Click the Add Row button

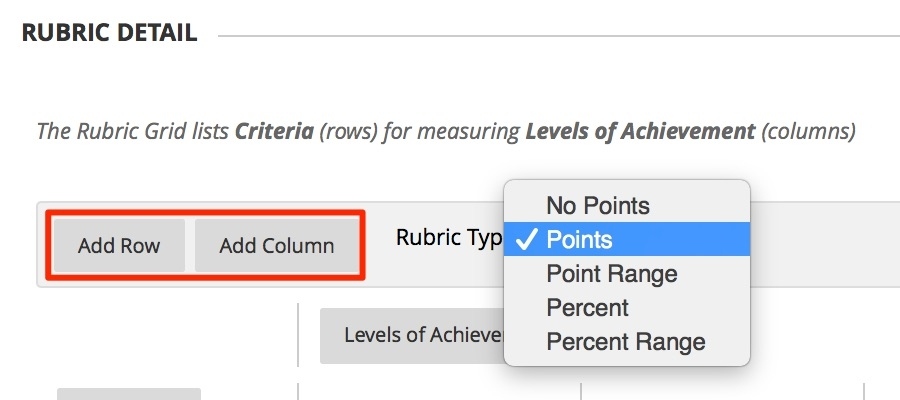119,245
